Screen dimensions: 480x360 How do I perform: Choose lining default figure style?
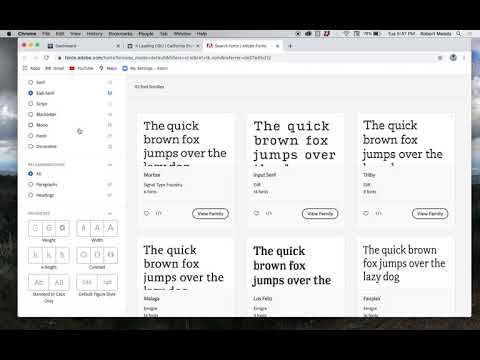[x=107, y=282]
